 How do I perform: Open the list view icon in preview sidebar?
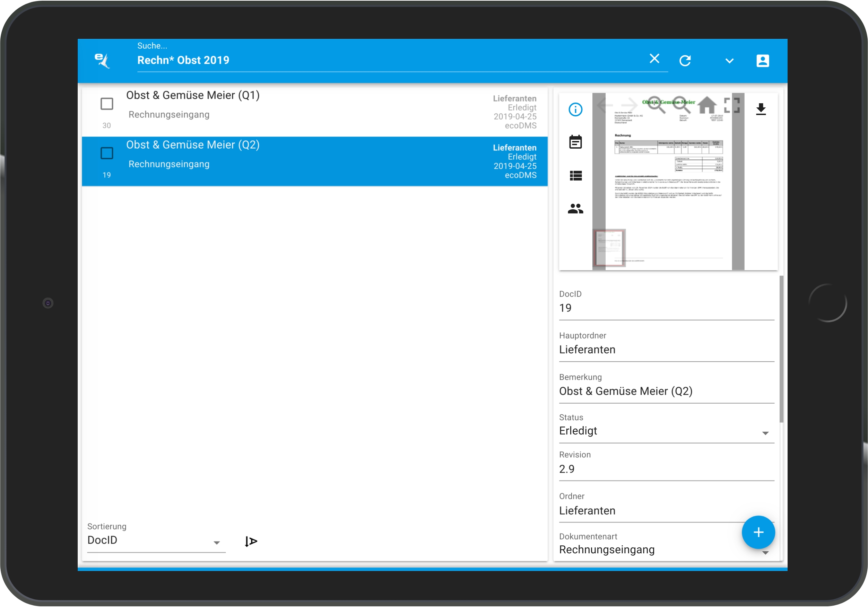click(575, 175)
